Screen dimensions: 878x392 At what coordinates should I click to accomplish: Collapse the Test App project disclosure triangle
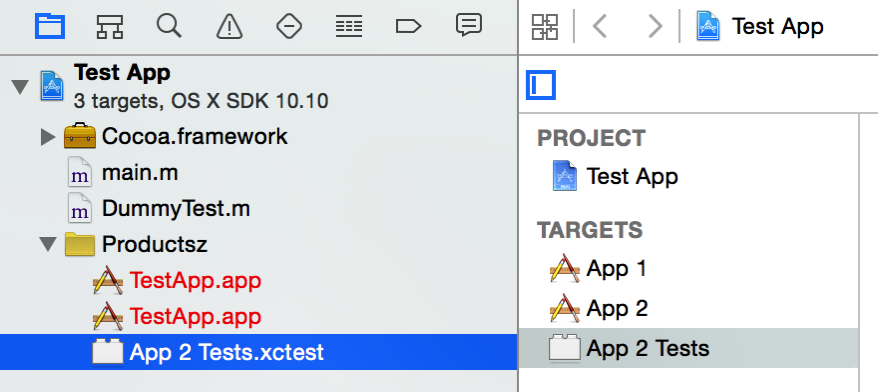click(x=20, y=87)
